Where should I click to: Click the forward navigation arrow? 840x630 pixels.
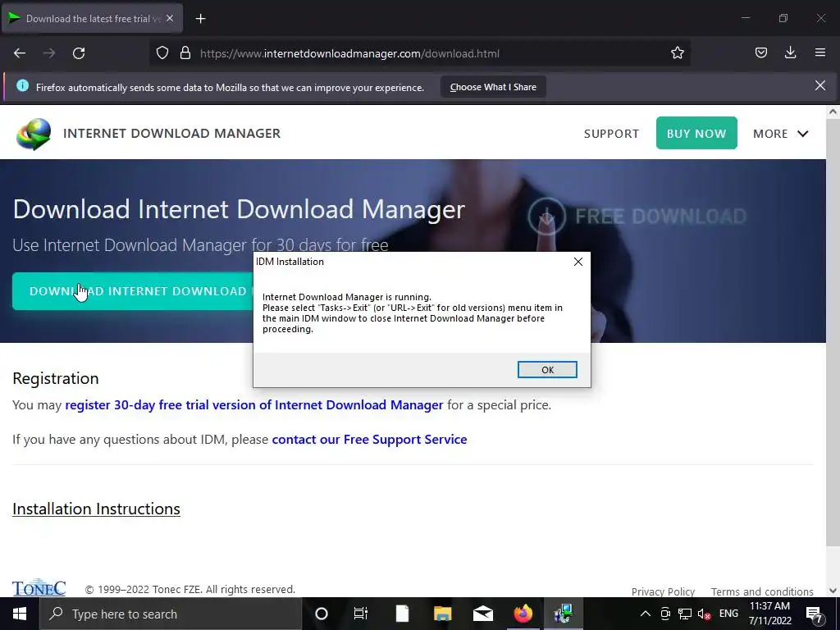coord(49,53)
